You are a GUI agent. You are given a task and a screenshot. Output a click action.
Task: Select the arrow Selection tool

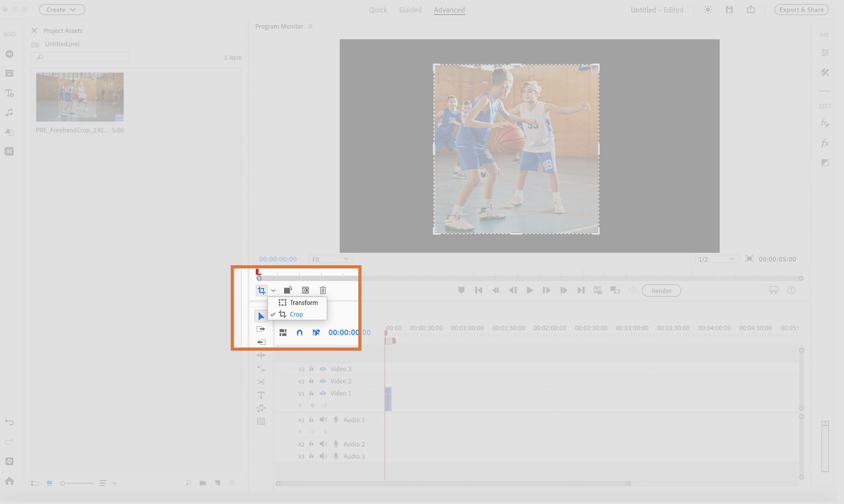pos(261,316)
